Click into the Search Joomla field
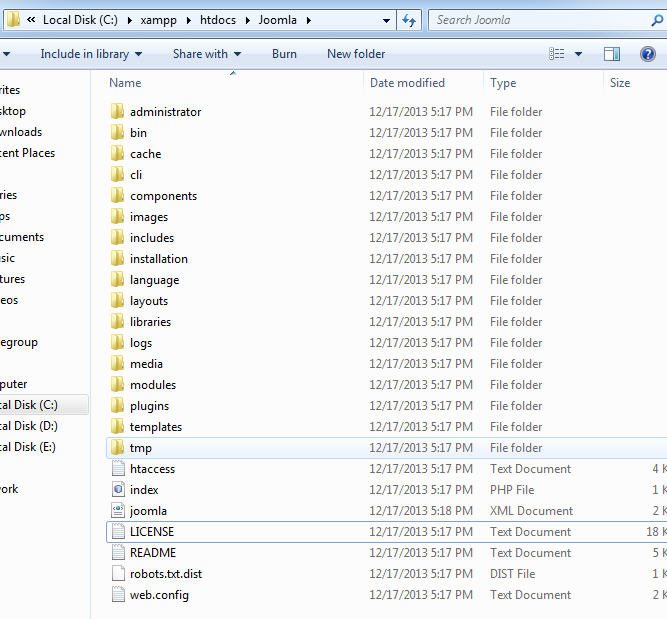This screenshot has height=619, width=667. point(540,20)
